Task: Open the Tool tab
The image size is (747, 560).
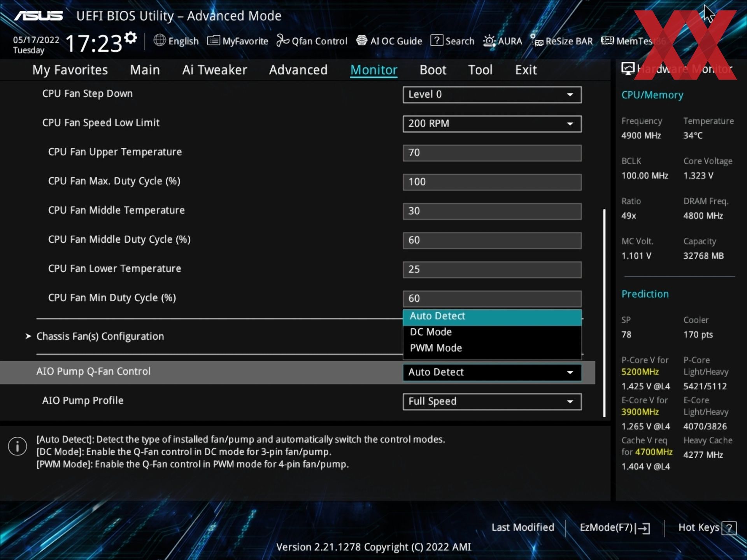Action: coord(480,70)
